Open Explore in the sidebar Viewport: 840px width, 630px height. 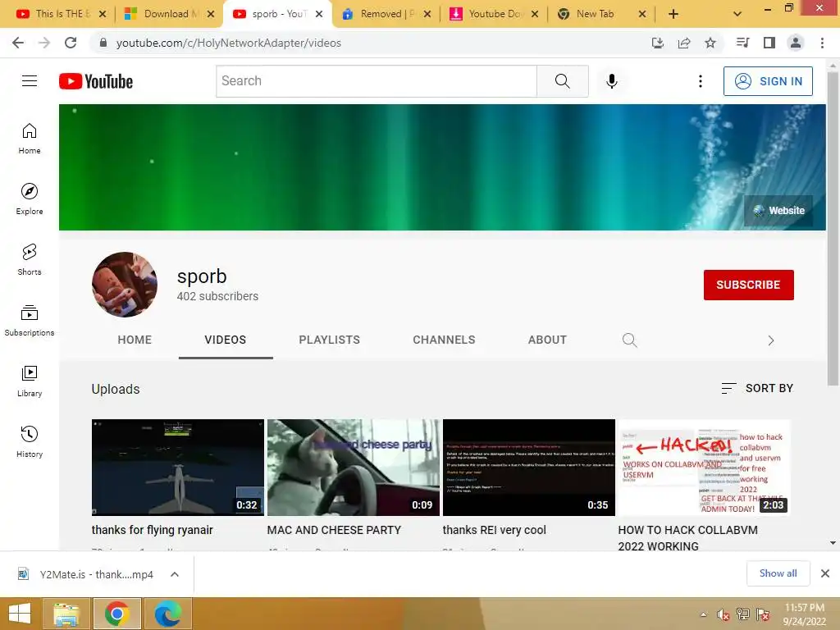tap(30, 199)
